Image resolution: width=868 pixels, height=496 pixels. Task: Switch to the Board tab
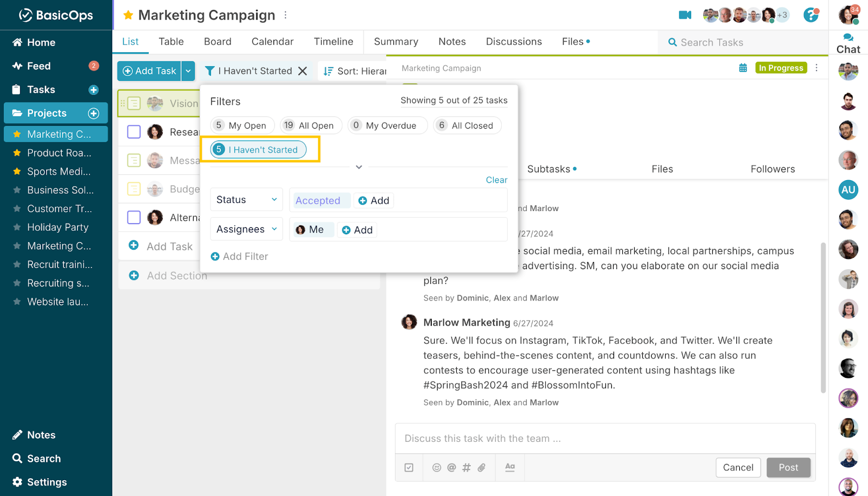click(218, 42)
